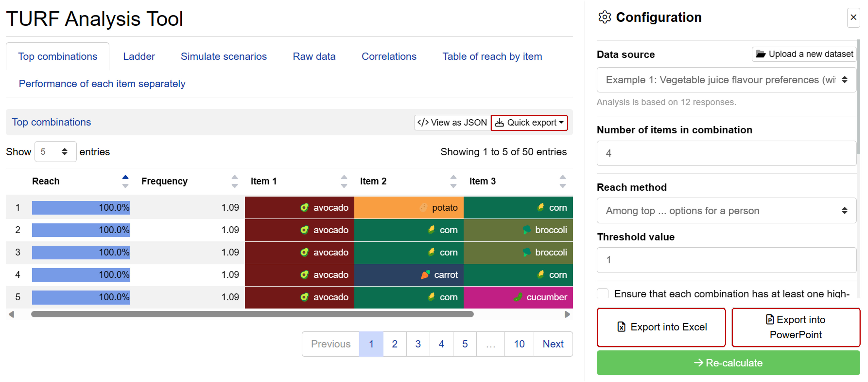
Task: Open the Correlations tab
Action: (x=389, y=56)
